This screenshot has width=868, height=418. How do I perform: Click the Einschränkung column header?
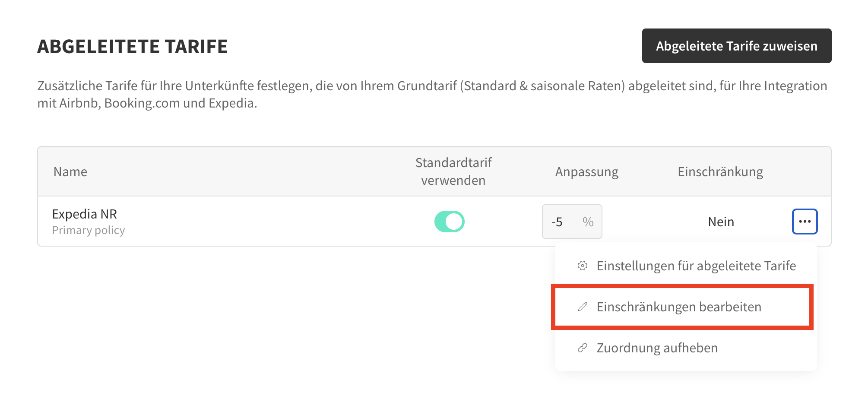[720, 171]
